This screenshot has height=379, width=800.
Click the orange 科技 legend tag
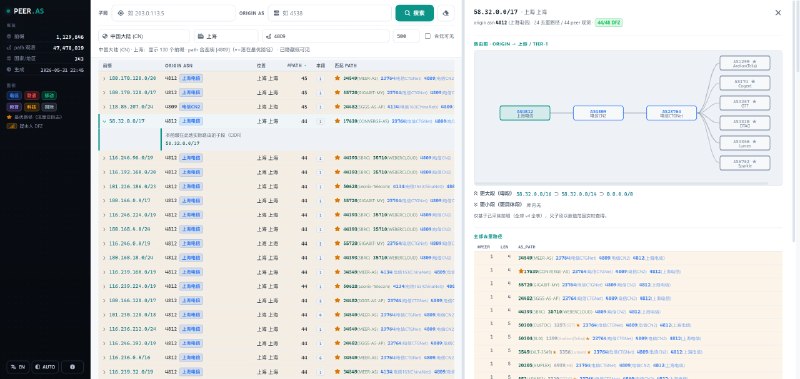pos(32,107)
